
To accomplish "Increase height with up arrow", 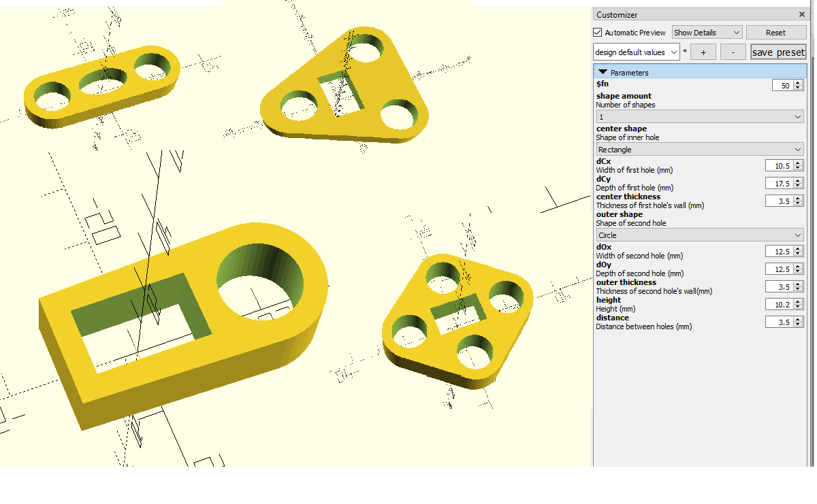I will 799,302.
